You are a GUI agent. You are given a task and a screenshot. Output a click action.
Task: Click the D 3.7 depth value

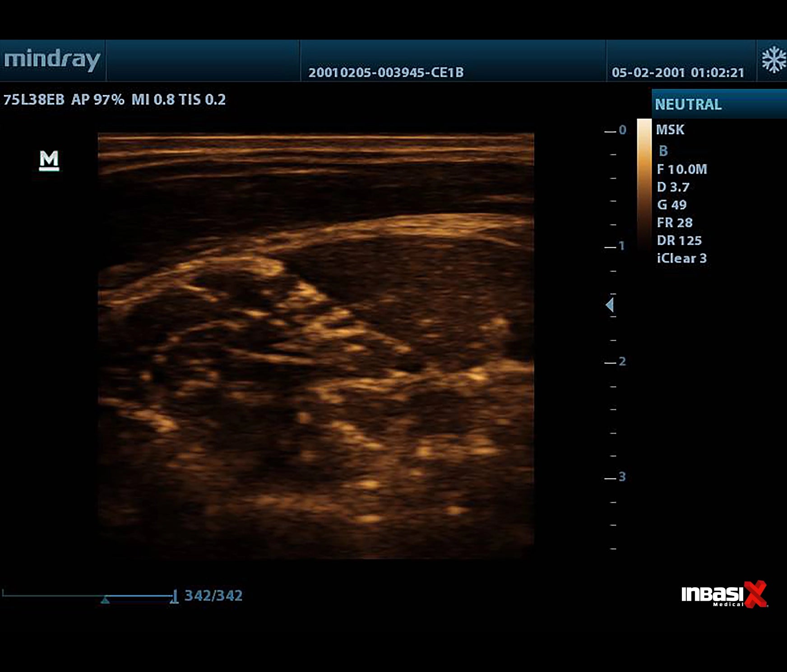pyautogui.click(x=673, y=187)
